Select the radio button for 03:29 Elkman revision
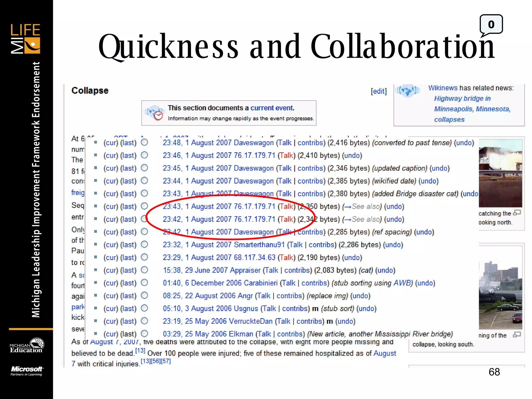The image size is (532, 399). (144, 334)
